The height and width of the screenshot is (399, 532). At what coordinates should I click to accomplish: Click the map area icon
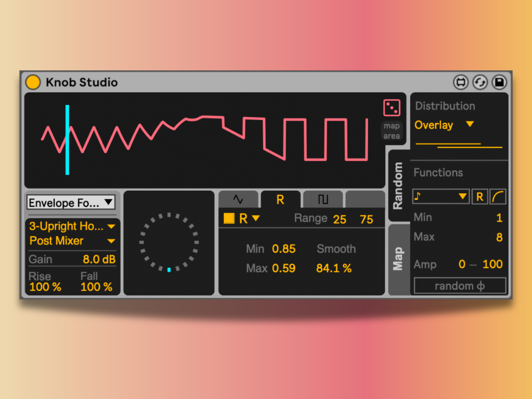tap(391, 131)
